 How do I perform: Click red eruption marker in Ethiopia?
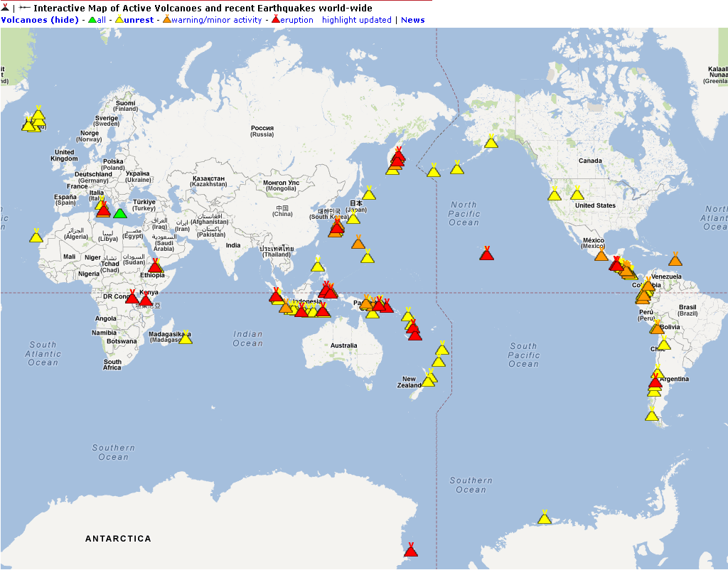point(155,266)
